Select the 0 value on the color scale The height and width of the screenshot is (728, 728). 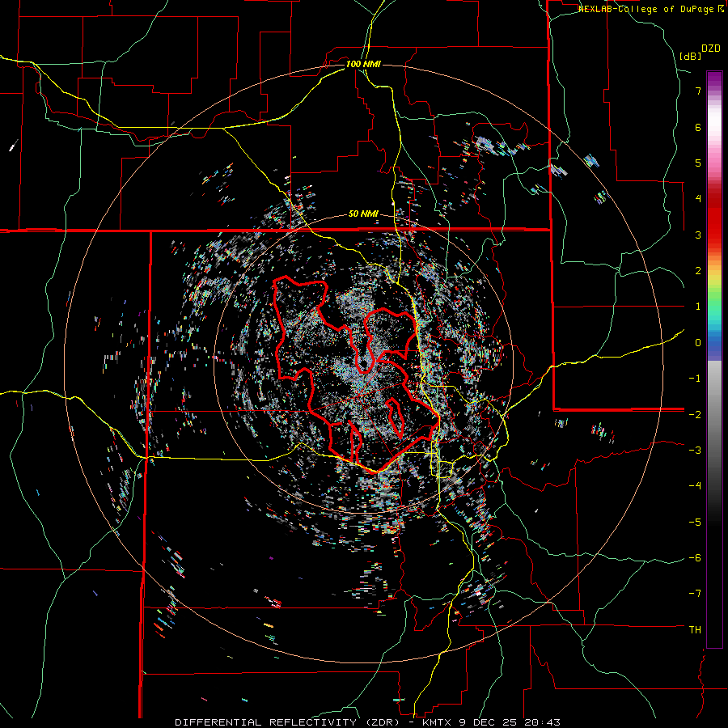(698, 343)
